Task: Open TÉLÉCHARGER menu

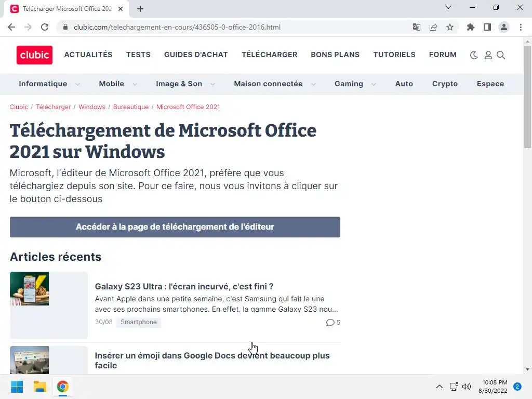Action: (270, 55)
